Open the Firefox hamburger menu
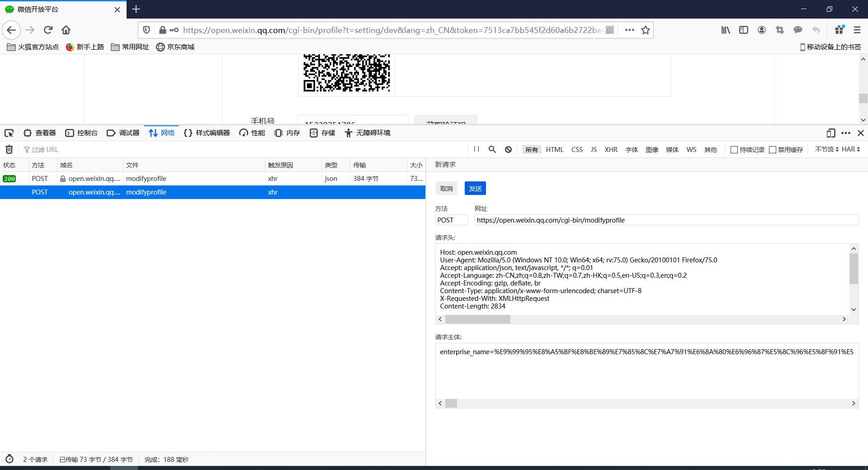Viewport: 868px width, 470px height. tap(857, 30)
